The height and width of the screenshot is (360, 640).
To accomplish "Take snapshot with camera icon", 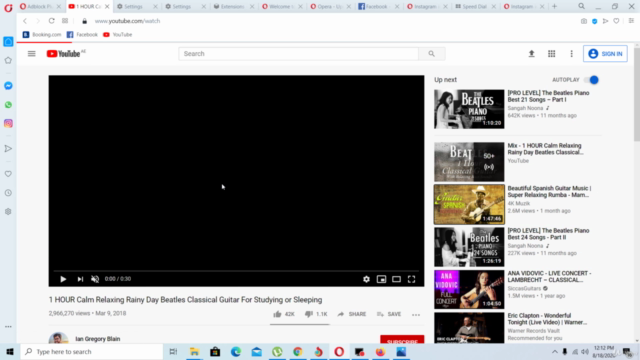I will [x=584, y=21].
